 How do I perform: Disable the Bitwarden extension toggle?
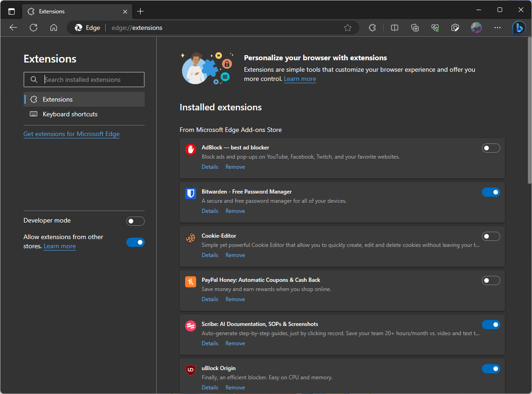[x=491, y=192]
